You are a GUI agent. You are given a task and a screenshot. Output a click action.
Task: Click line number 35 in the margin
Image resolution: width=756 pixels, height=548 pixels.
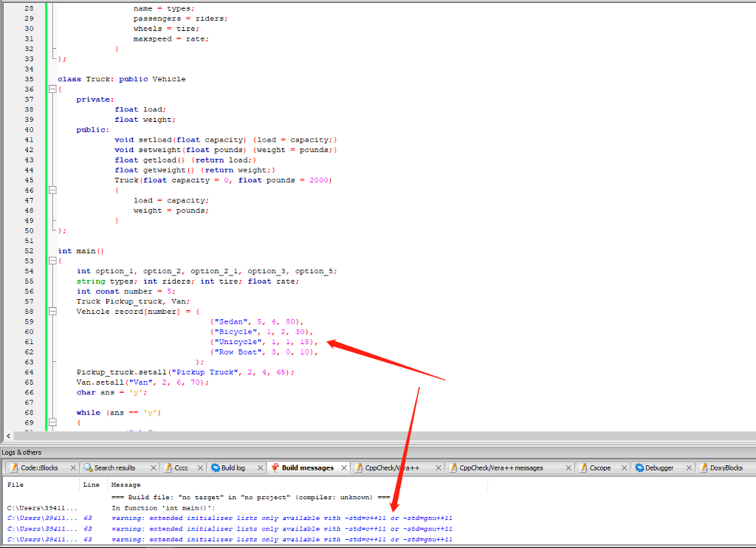click(29, 78)
